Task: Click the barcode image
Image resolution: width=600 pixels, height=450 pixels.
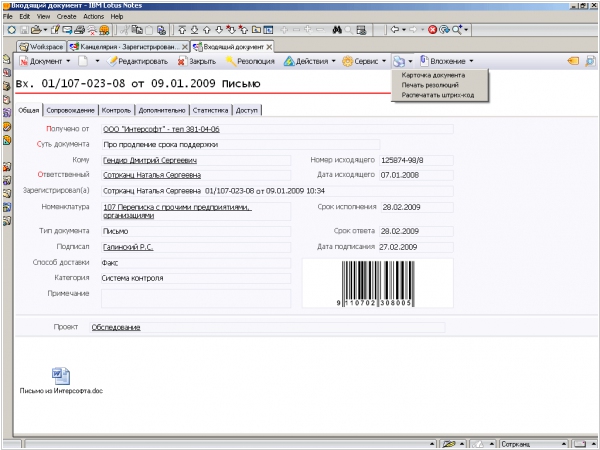Action: (x=378, y=283)
